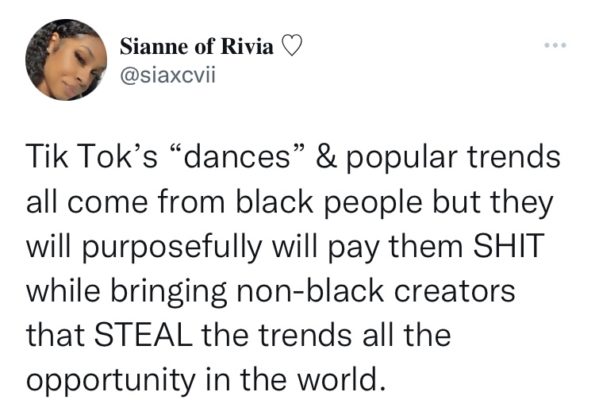The height and width of the screenshot is (415, 595).
Task: Open the three-dot more options menu
Action: coord(555,45)
